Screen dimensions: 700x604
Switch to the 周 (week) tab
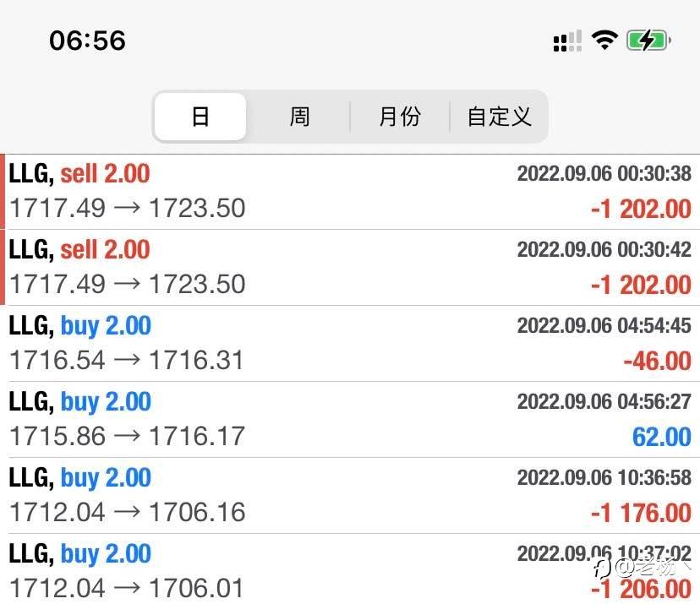tap(299, 117)
